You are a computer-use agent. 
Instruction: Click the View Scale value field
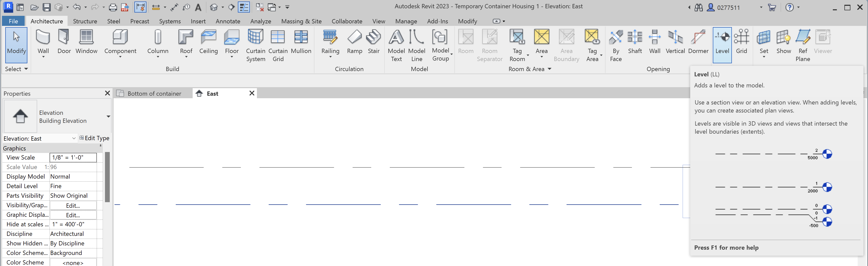point(73,157)
